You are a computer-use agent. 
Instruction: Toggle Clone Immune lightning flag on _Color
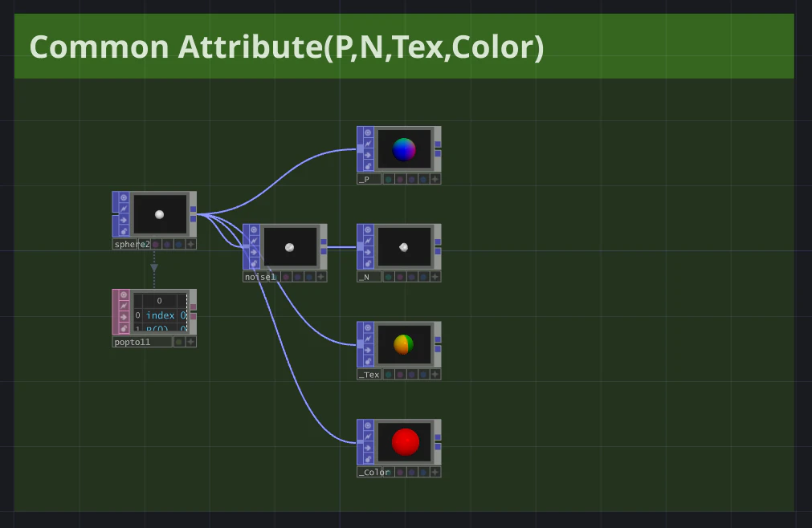pos(368,437)
